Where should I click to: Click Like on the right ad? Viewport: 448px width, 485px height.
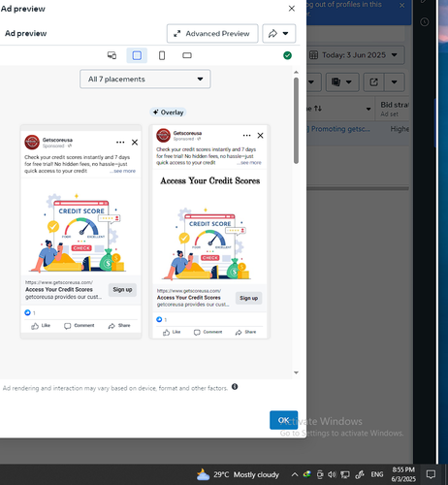172,332
